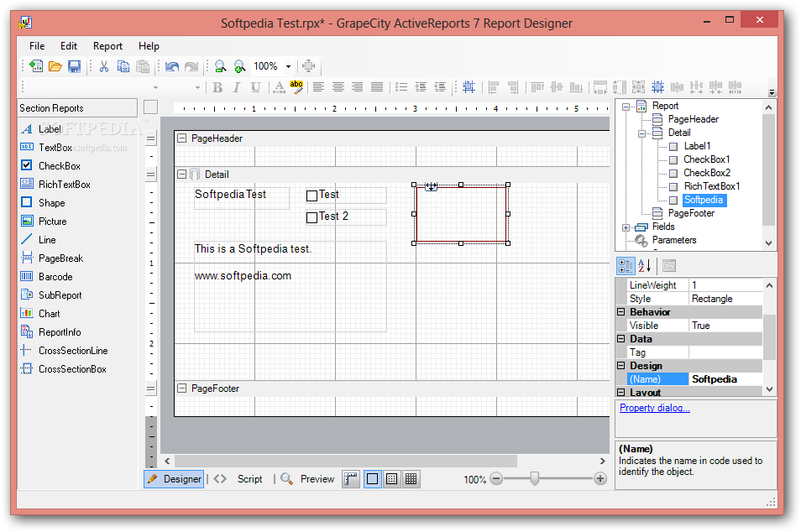Undo the last action

click(172, 66)
